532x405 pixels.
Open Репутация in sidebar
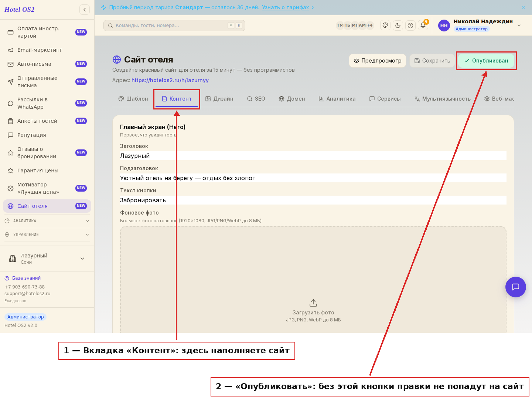[x=47, y=135]
